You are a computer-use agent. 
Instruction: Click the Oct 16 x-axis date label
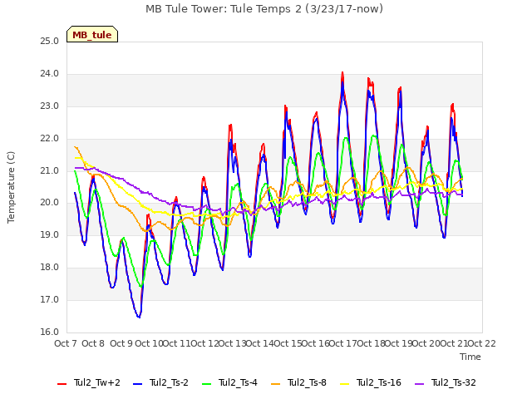click(x=316, y=343)
